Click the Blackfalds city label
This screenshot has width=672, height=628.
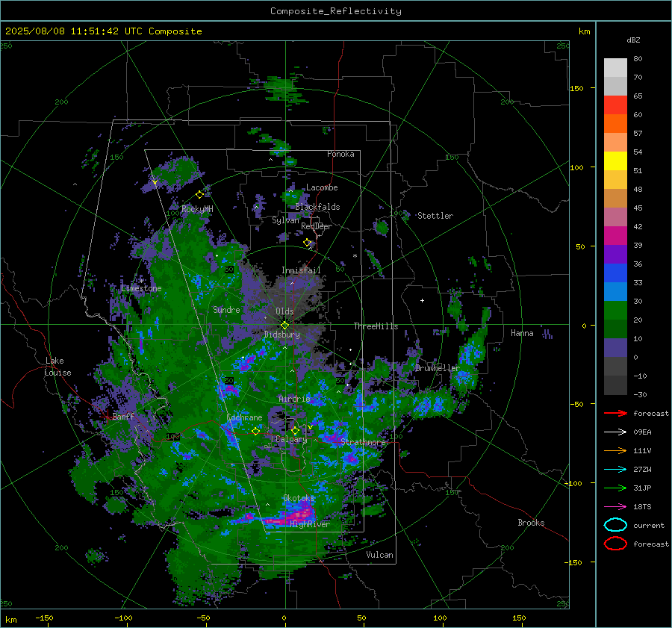click(317, 207)
